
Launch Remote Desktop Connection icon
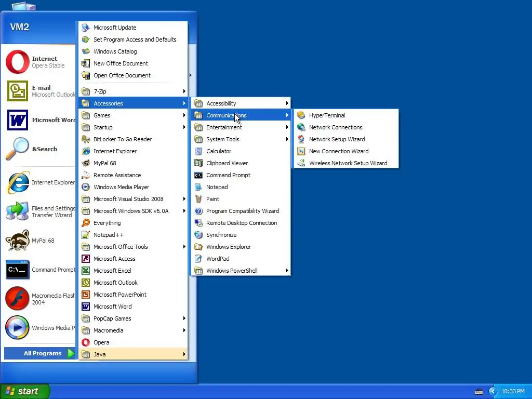(198, 223)
